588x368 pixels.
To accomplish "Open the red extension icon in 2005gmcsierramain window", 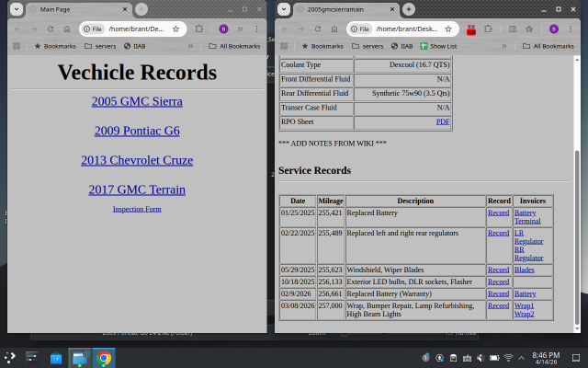I will (471, 29).
